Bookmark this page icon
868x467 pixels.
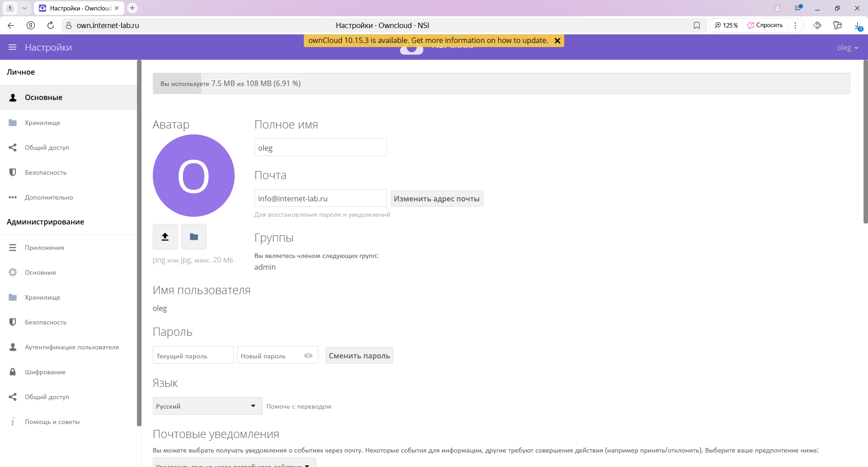pyautogui.click(x=697, y=25)
